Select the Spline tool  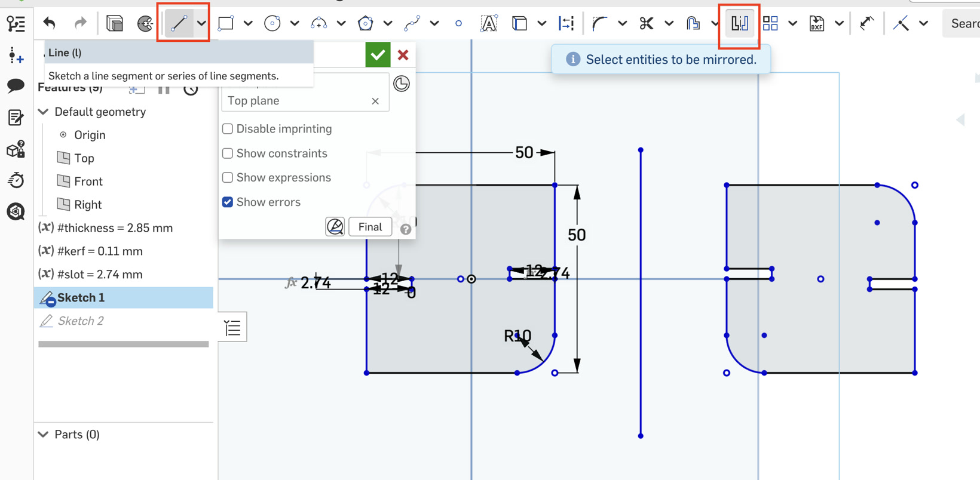pyautogui.click(x=412, y=23)
